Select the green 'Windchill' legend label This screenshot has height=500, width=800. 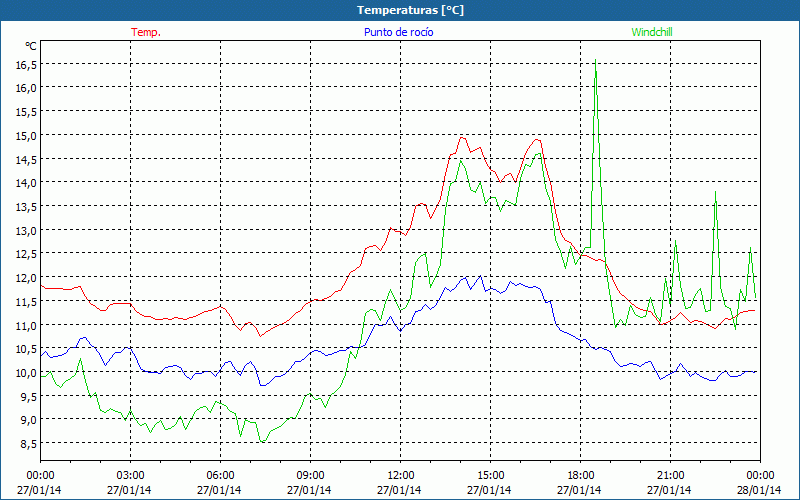(652, 32)
